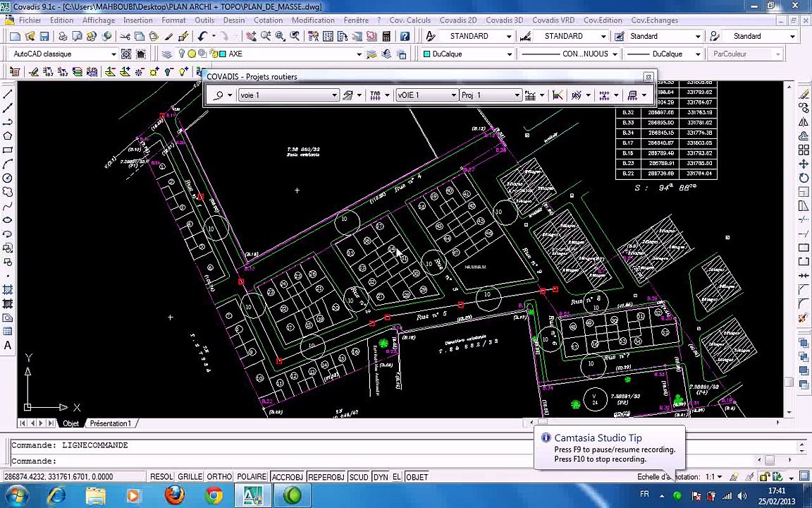Viewport: 812px width, 508px height.
Task: Open the QuickCalc calculator
Action: click(386, 36)
